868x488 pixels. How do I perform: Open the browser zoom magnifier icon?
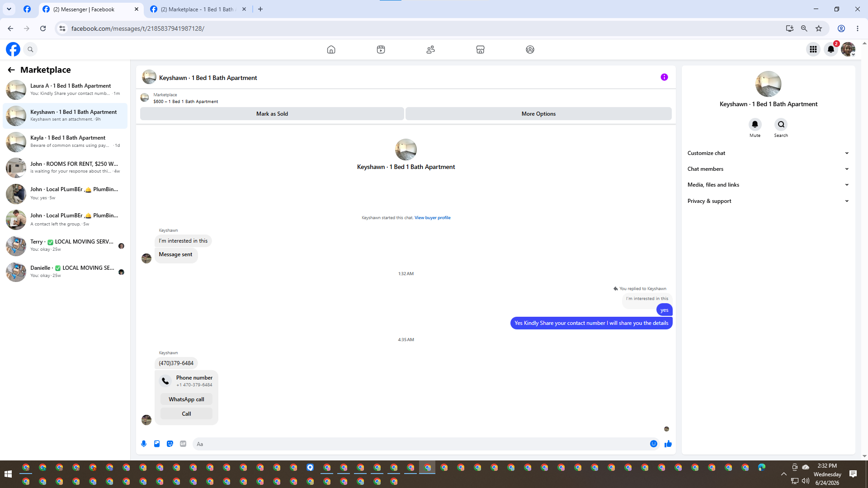804,28
